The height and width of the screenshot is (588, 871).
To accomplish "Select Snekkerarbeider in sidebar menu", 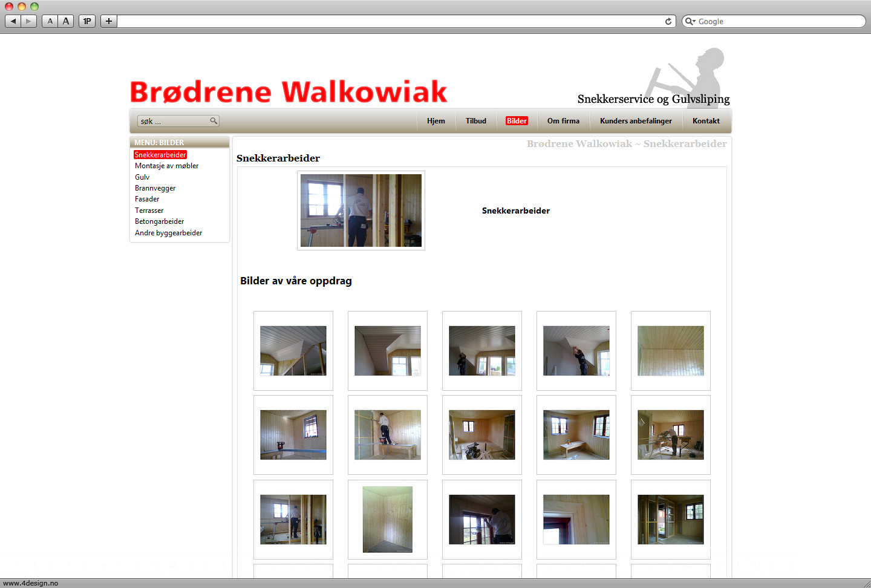I will click(160, 155).
